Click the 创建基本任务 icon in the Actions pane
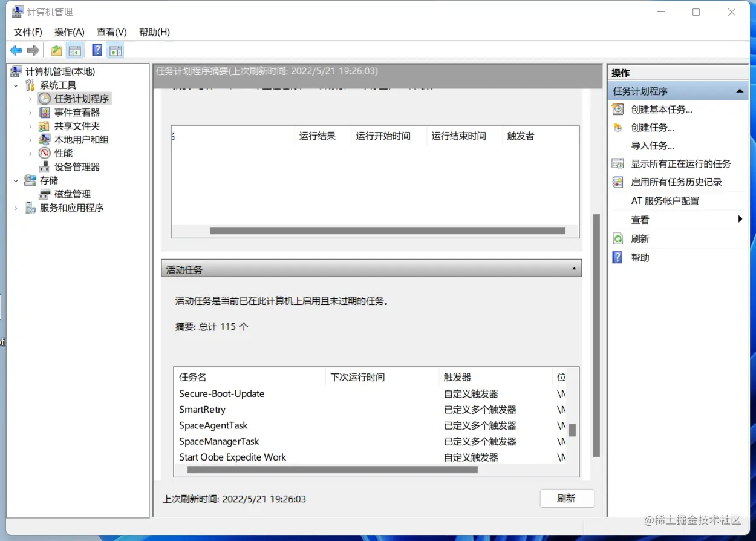 click(x=618, y=109)
